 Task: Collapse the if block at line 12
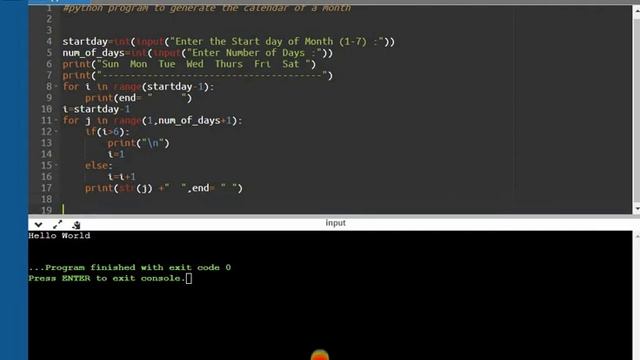click(56, 131)
